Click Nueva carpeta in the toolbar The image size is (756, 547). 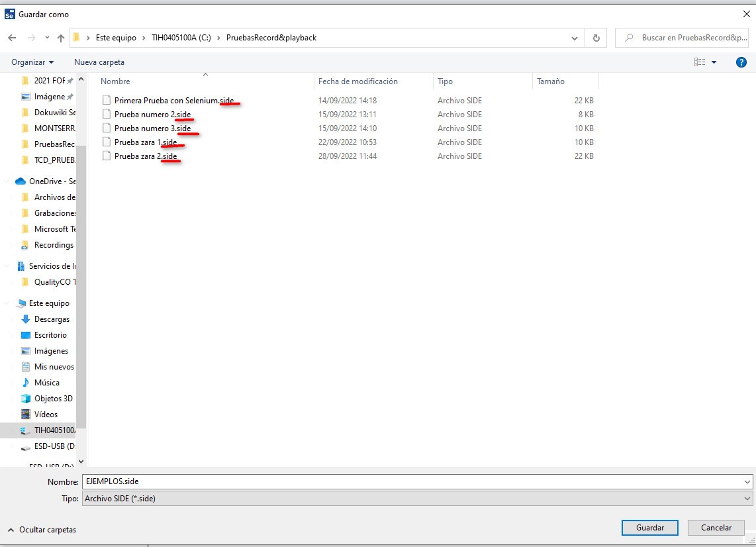(x=99, y=62)
